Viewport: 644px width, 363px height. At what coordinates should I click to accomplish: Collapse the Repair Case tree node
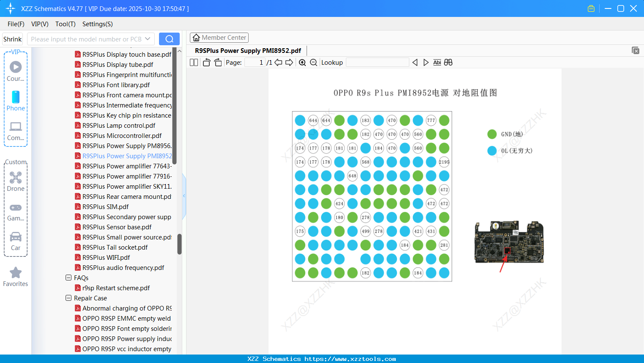point(69,298)
